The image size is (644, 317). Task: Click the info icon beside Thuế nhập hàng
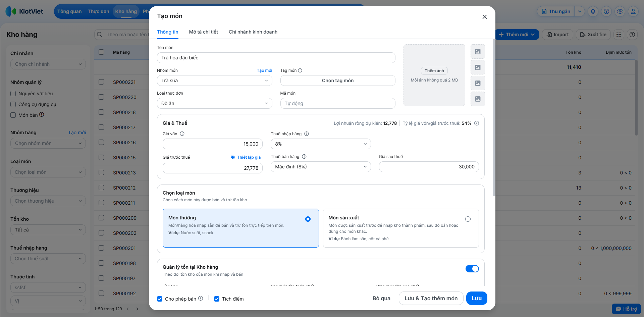point(307,134)
